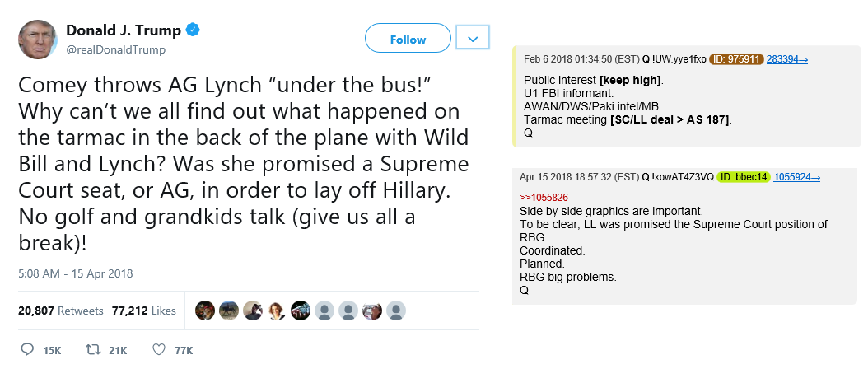Click the last gray default avatar

coord(396,311)
